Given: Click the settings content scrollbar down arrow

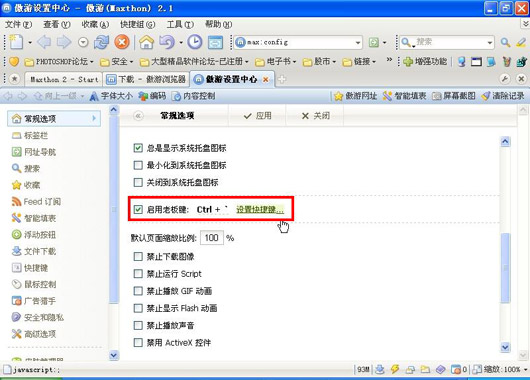Looking at the screenshot, I should 505,347.
